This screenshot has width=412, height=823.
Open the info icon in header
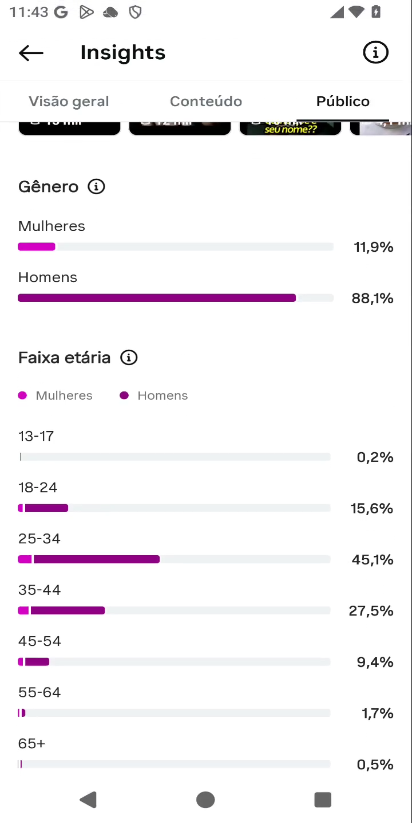point(376,52)
